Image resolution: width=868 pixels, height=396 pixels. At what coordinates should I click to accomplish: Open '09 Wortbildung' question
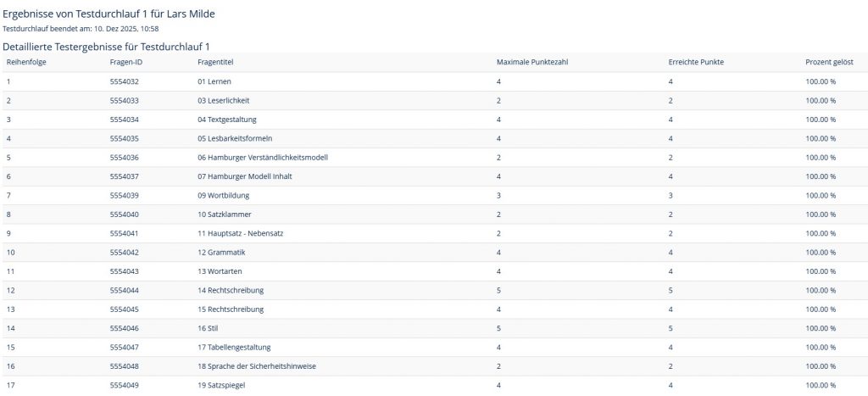click(224, 196)
